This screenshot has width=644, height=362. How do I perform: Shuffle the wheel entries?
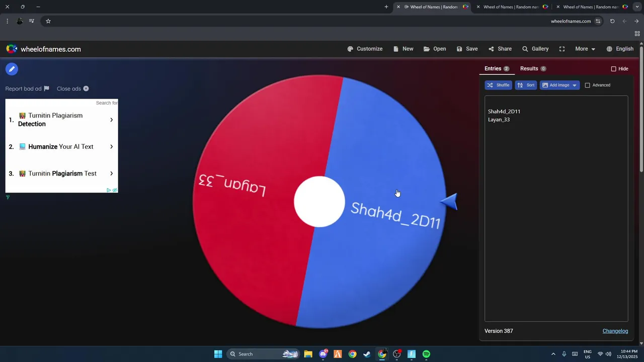pos(498,85)
